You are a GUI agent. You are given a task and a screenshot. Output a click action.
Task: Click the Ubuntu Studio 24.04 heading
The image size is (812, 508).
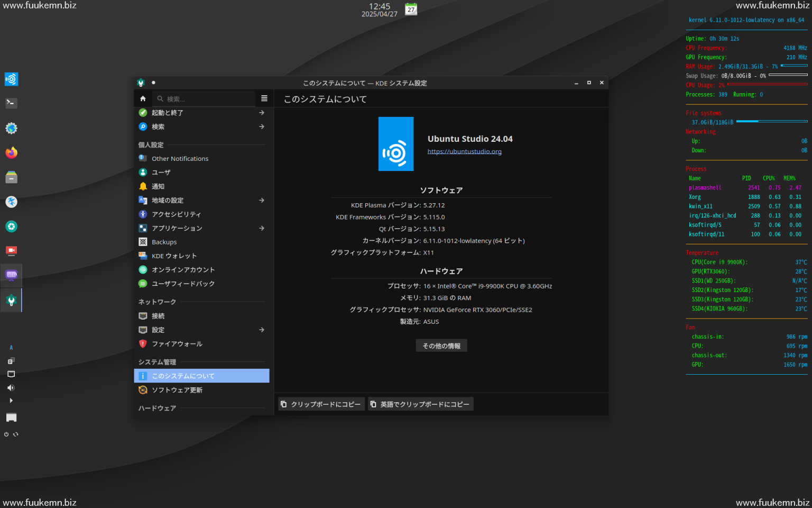tap(470, 139)
